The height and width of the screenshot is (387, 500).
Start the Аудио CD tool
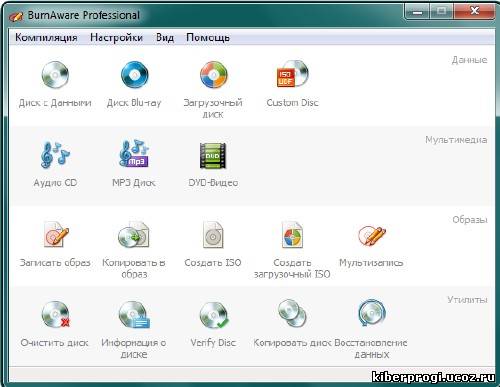click(x=55, y=154)
